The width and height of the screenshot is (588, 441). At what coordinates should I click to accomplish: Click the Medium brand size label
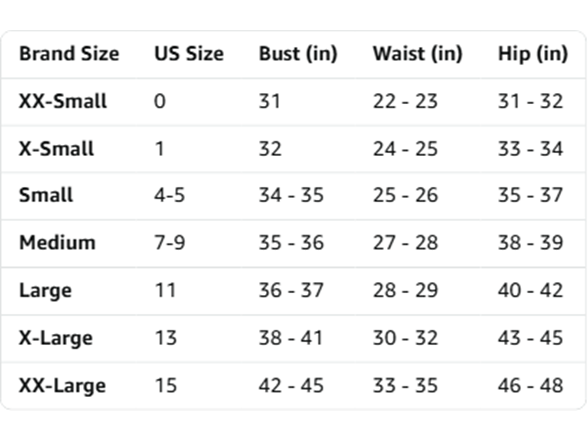57,243
